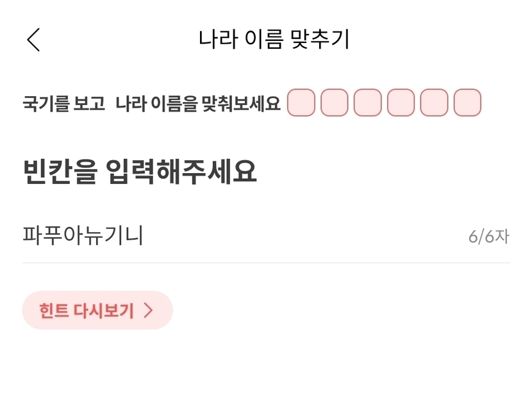Viewport: 532px width, 393px height.
Task: Click the divider line under the answer field
Action: 266,263
